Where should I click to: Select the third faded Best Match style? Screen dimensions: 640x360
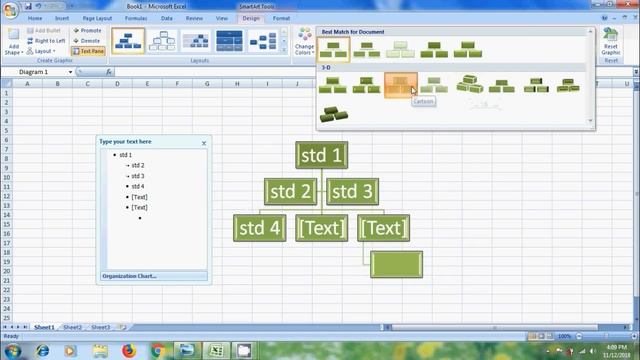pos(400,49)
